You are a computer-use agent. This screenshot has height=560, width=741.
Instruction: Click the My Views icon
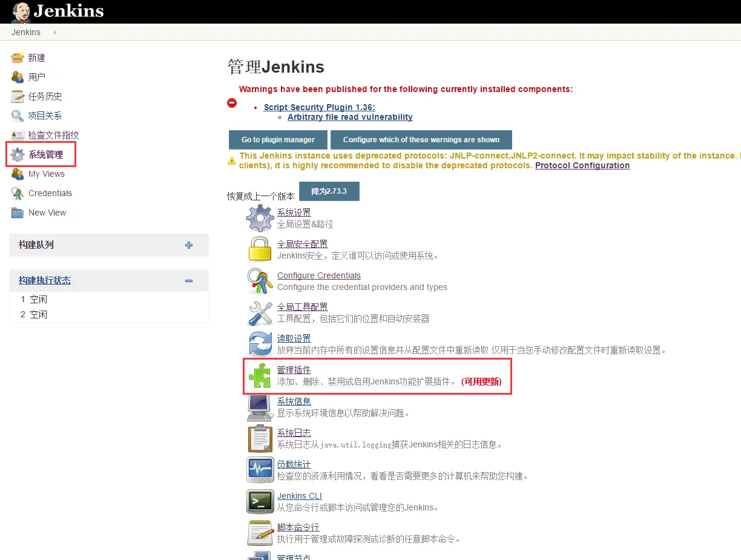point(18,174)
